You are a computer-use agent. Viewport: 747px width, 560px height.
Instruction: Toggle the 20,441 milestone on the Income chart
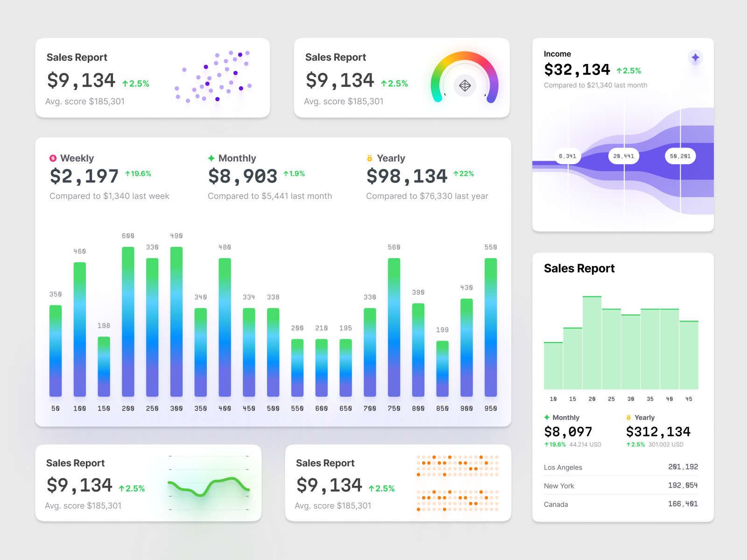623,156
